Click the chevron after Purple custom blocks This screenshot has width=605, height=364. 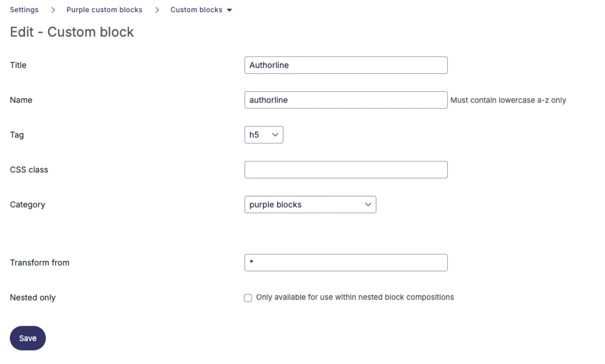157,10
